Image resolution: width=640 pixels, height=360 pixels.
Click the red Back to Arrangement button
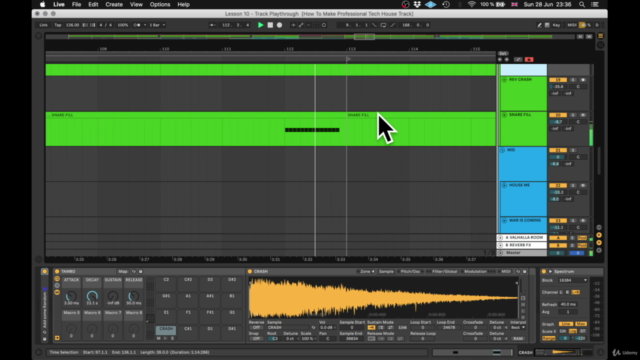[x=529, y=60]
